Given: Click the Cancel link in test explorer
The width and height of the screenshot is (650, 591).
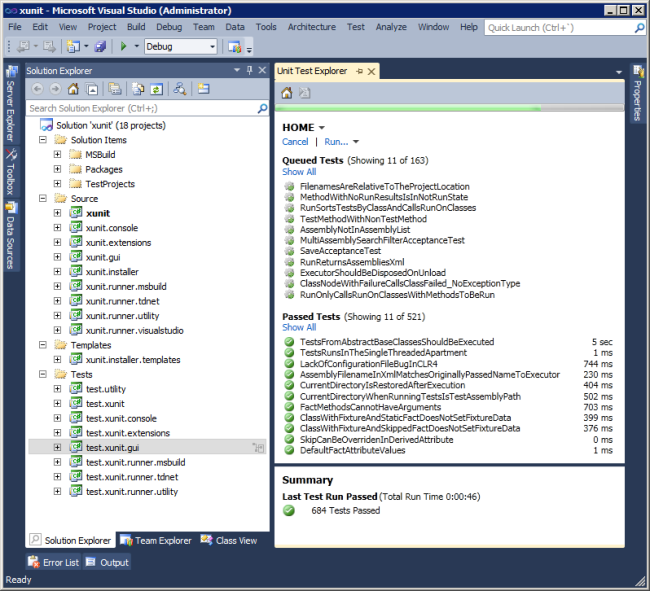Looking at the screenshot, I should point(295,142).
